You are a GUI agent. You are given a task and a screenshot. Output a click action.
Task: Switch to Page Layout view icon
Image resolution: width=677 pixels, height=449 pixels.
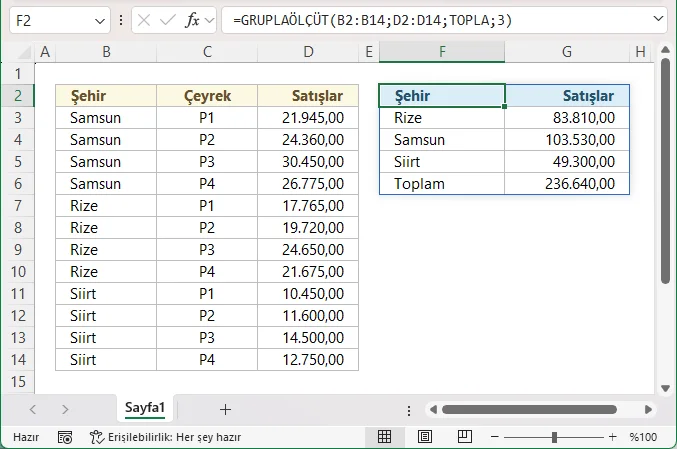point(425,437)
